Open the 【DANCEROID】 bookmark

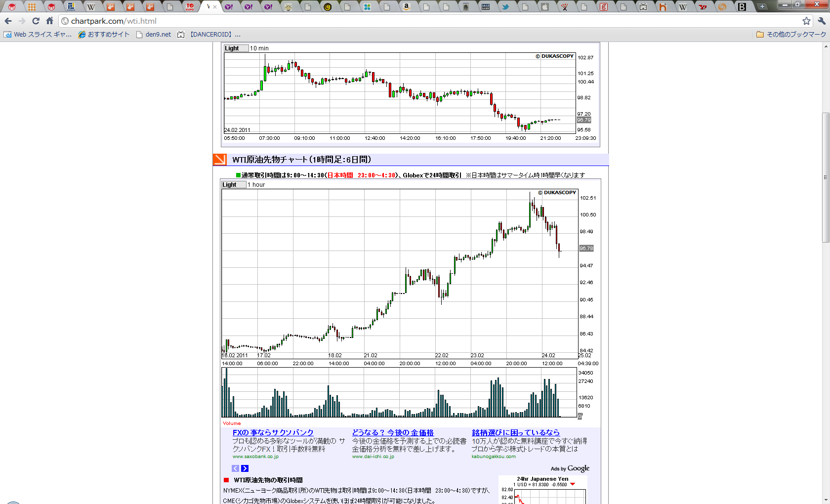[x=209, y=35]
